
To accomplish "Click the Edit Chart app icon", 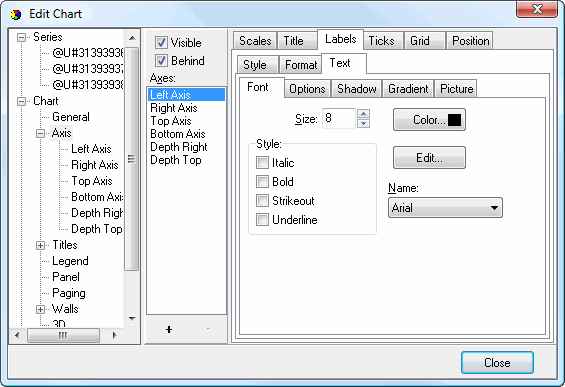I will coord(16,15).
